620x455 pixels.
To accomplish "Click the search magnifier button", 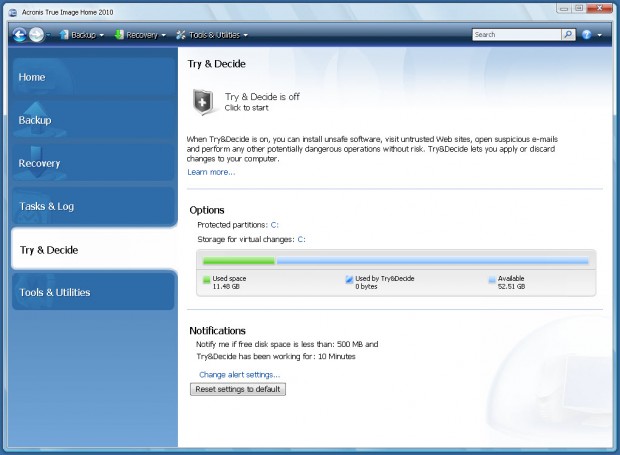I will point(568,34).
